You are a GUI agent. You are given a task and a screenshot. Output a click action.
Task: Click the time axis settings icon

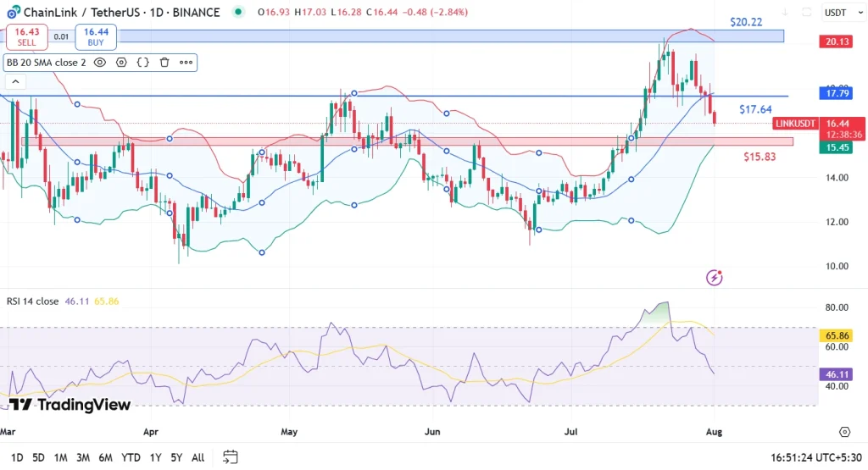tap(844, 432)
